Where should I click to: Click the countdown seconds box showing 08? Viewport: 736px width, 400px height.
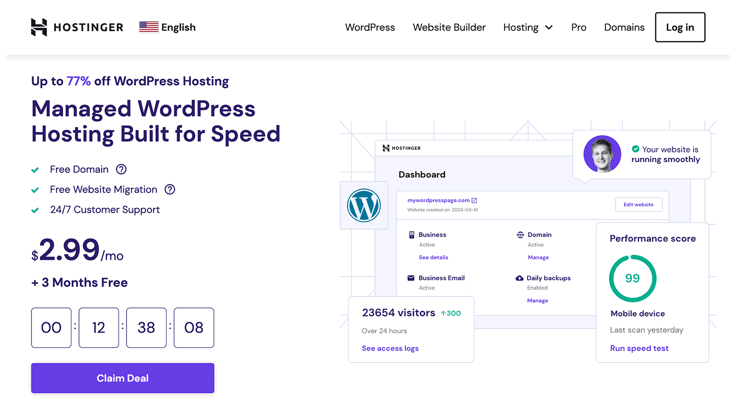tap(194, 328)
